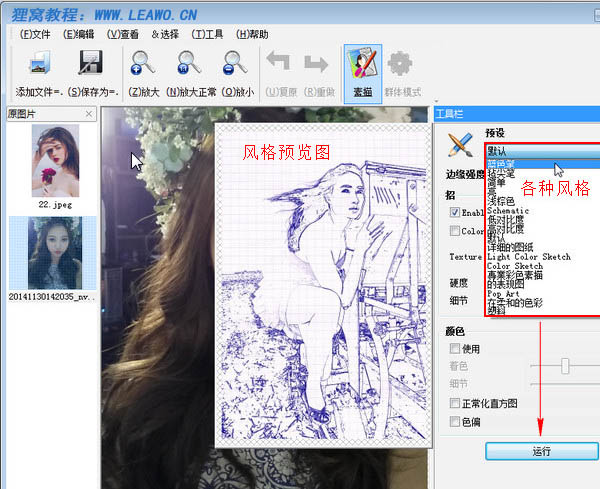Click the Zoom to Normal magnifier icon
The height and width of the screenshot is (489, 600).
tap(189, 63)
